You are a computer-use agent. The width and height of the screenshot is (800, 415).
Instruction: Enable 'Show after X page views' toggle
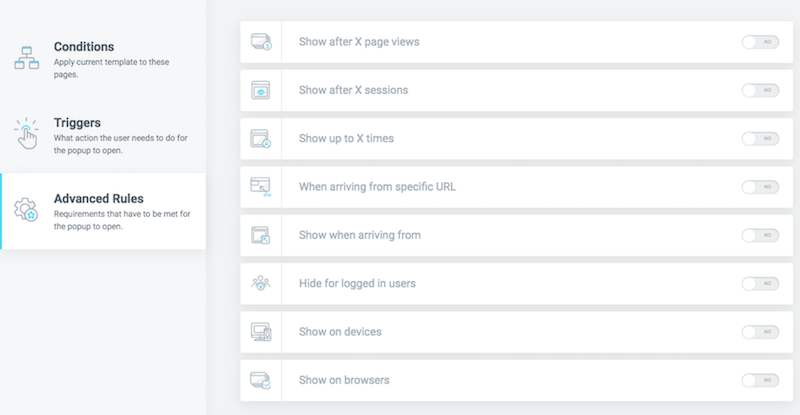pos(760,42)
